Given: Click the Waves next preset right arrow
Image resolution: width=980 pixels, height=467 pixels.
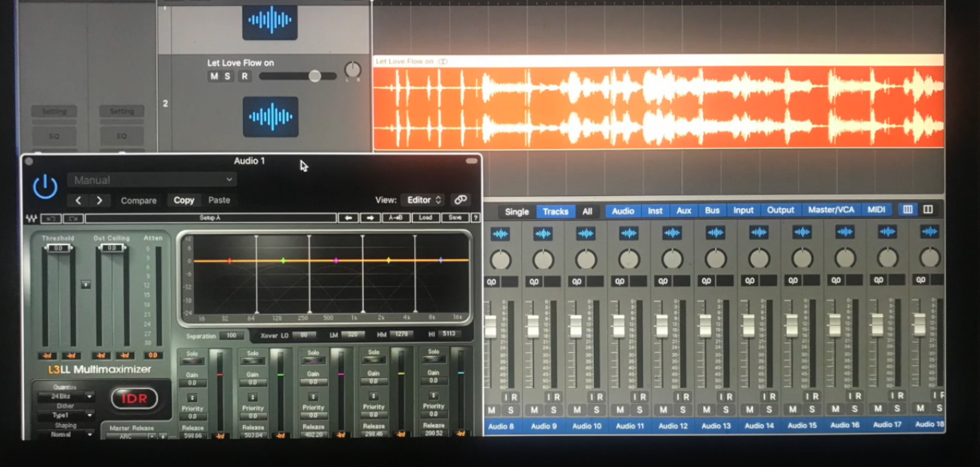Looking at the screenshot, I should [x=370, y=218].
